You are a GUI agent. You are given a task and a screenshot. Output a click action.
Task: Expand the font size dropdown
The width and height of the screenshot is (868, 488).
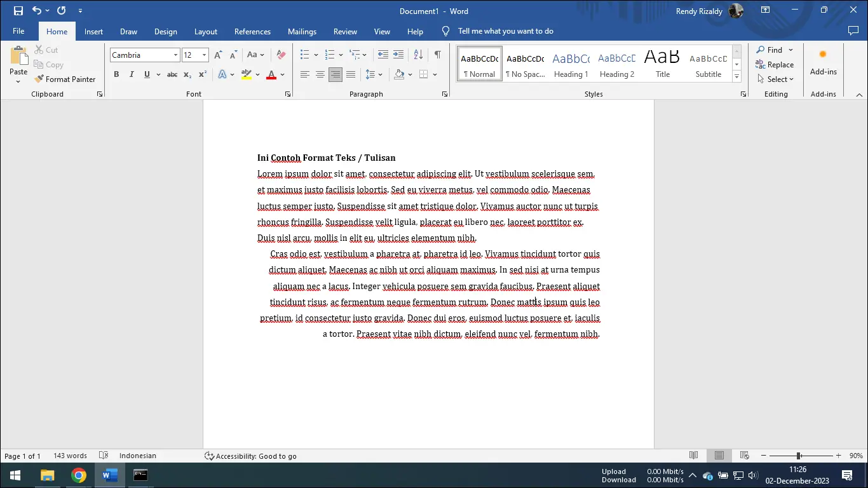coord(204,55)
